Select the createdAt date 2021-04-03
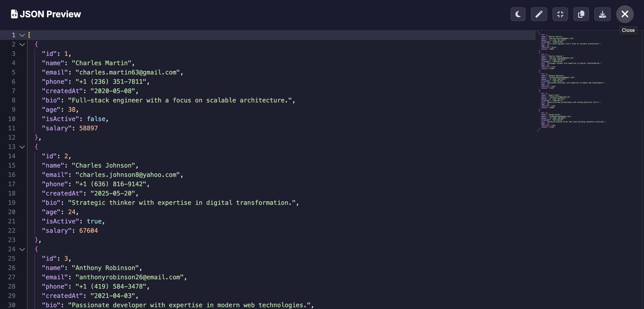 coord(113,296)
